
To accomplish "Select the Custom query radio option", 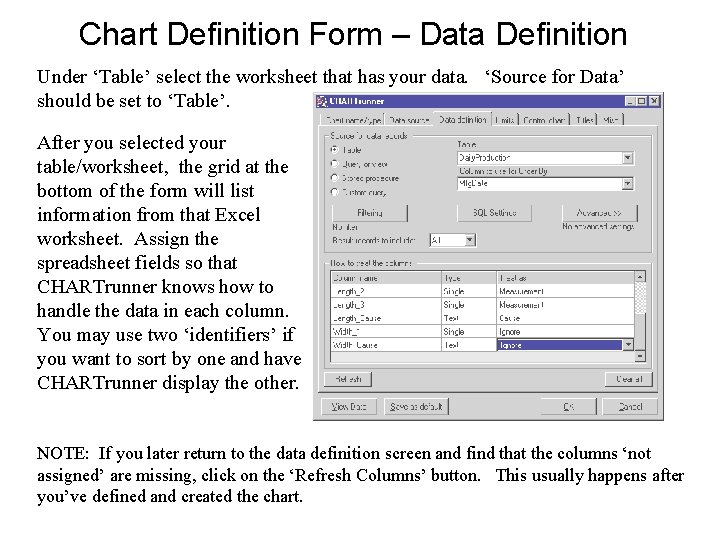I will pos(335,192).
